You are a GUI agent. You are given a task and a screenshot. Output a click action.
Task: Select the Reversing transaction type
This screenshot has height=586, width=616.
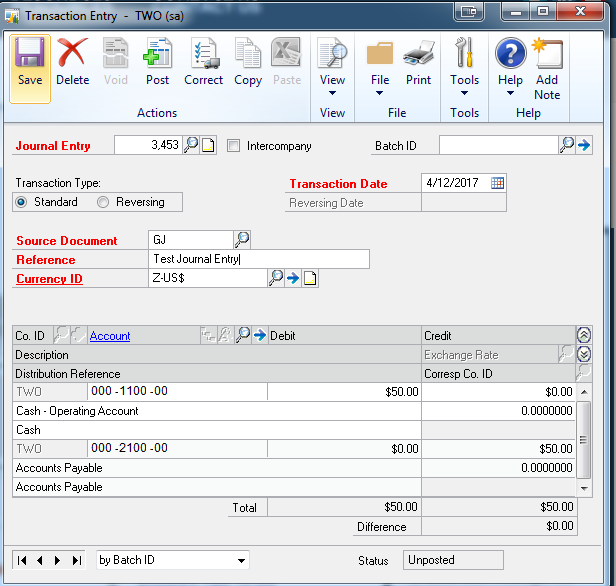tap(103, 202)
